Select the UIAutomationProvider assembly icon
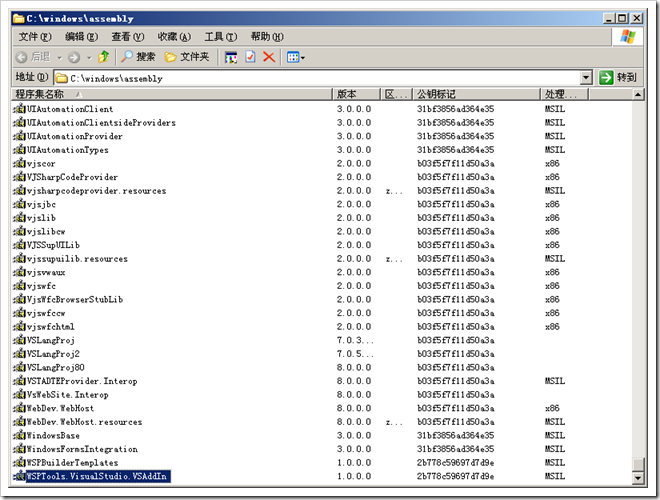Image resolution: width=660 pixels, height=500 pixels. pyautogui.click(x=19, y=136)
